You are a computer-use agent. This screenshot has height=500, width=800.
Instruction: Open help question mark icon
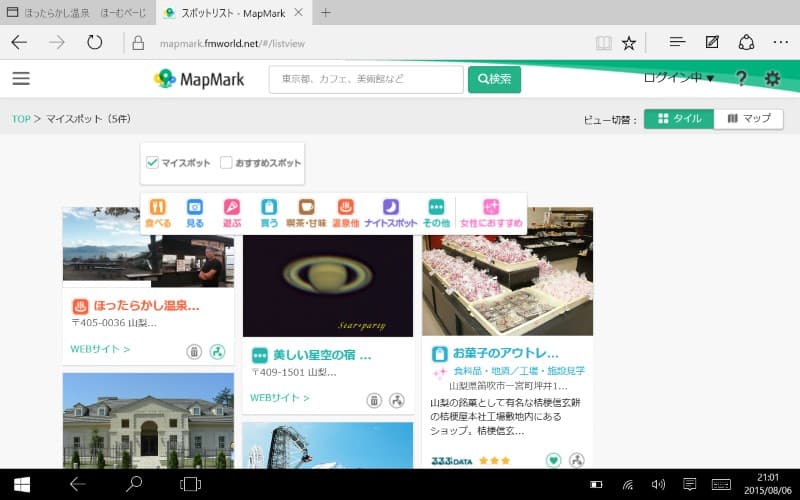click(741, 79)
